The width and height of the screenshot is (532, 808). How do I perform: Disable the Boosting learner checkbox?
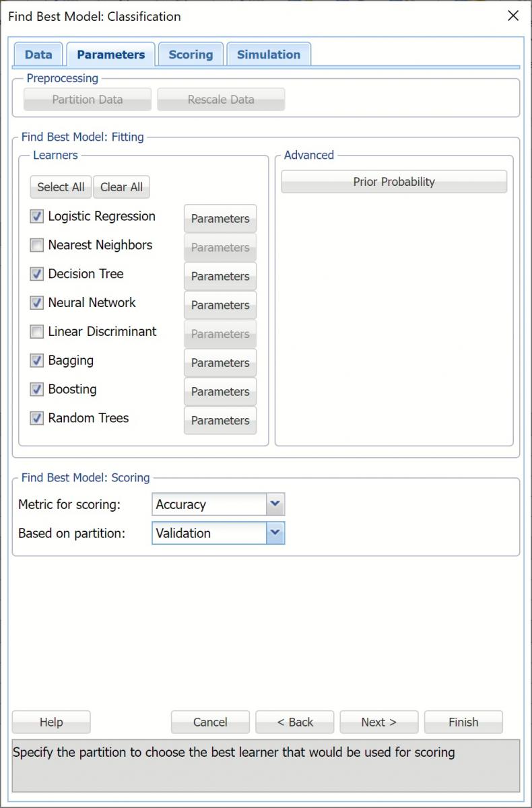pyautogui.click(x=37, y=390)
